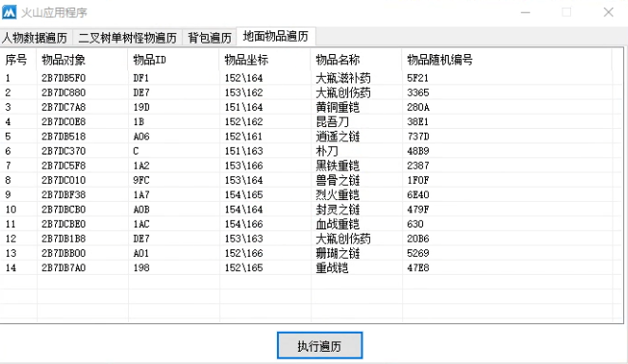Select object cell 2B7DB7A0
This screenshot has width=628, height=364.
tap(64, 267)
